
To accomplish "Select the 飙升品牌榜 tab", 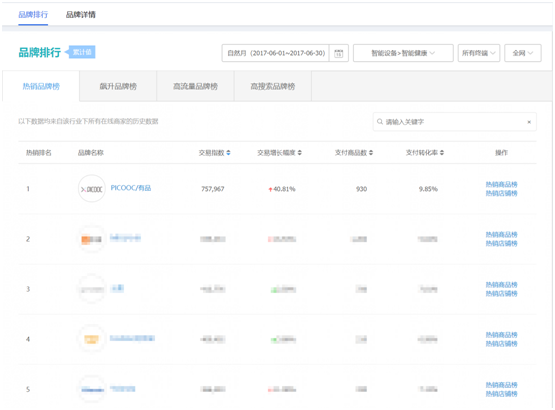I will (118, 86).
